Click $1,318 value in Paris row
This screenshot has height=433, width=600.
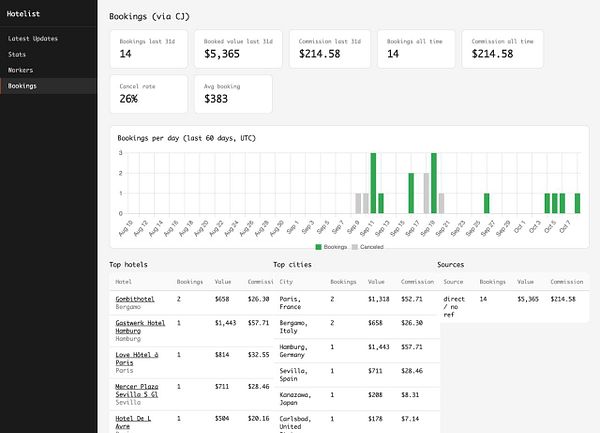point(378,299)
